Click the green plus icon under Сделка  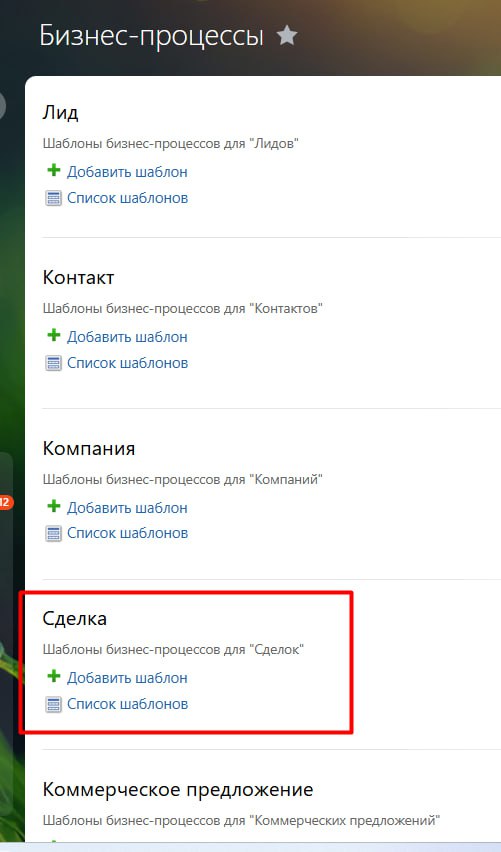point(53,676)
